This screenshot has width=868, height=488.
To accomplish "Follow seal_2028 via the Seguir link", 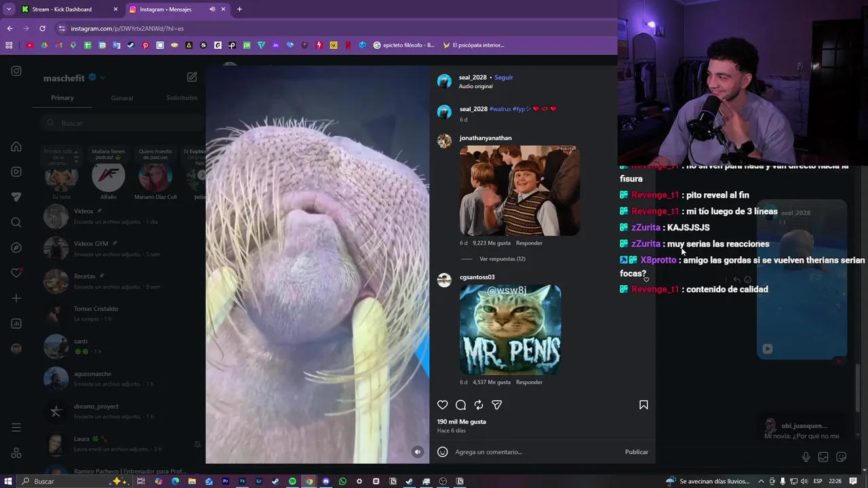I will (x=504, y=77).
